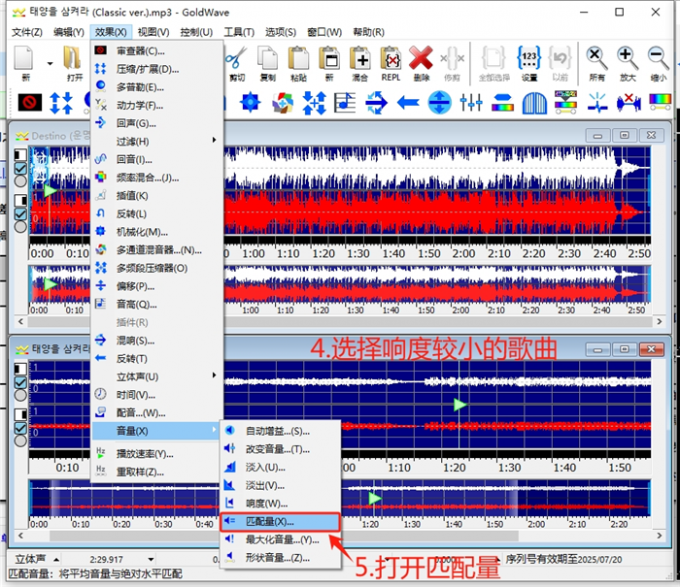This screenshot has width=680, height=587.
Task: Click the blue left arrow reverse icon
Action: click(408, 103)
